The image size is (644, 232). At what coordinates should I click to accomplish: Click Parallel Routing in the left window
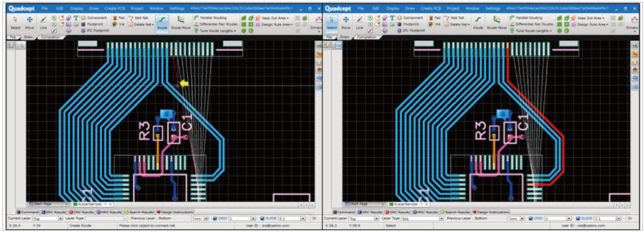pyautogui.click(x=210, y=18)
